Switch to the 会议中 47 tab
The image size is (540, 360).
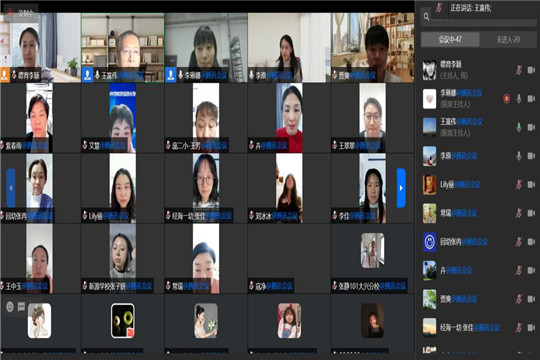click(450, 40)
